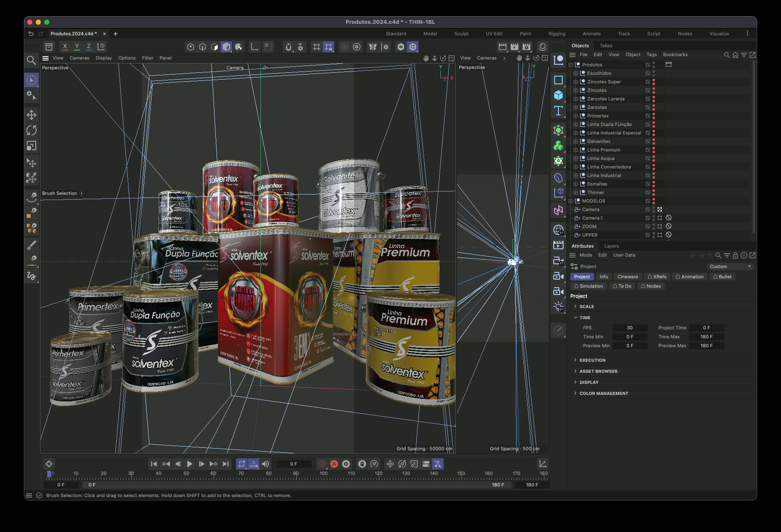Add a Text spline object
The image size is (781, 532).
point(558,111)
